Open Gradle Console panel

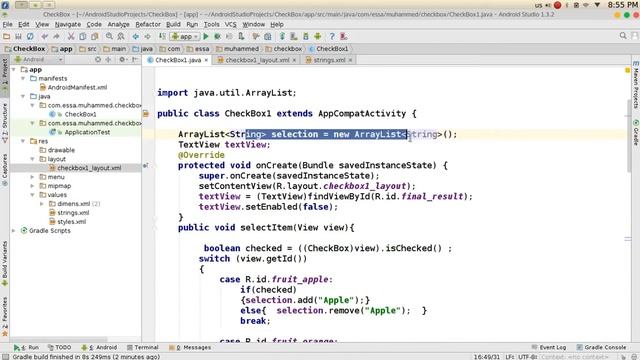tap(601, 347)
